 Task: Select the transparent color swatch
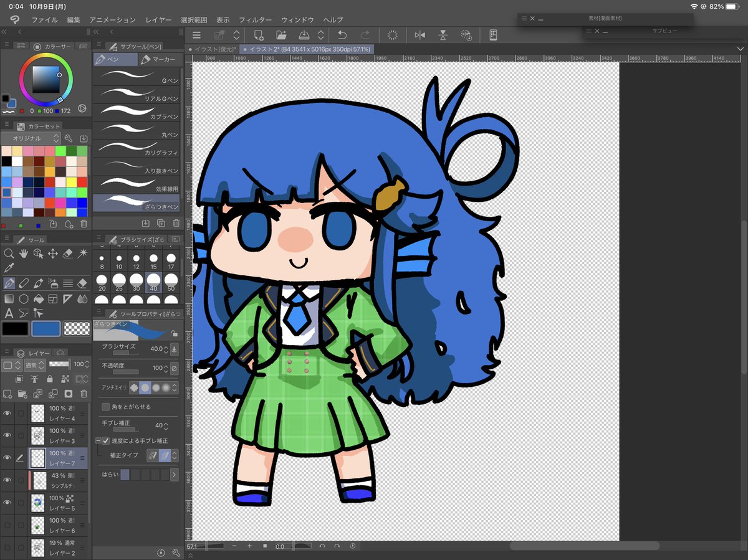tap(77, 329)
